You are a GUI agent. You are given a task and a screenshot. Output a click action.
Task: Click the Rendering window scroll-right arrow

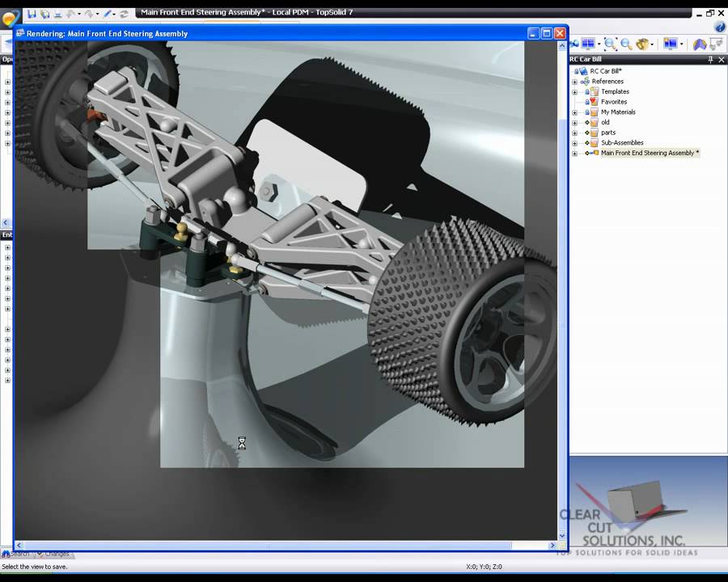tap(552, 546)
